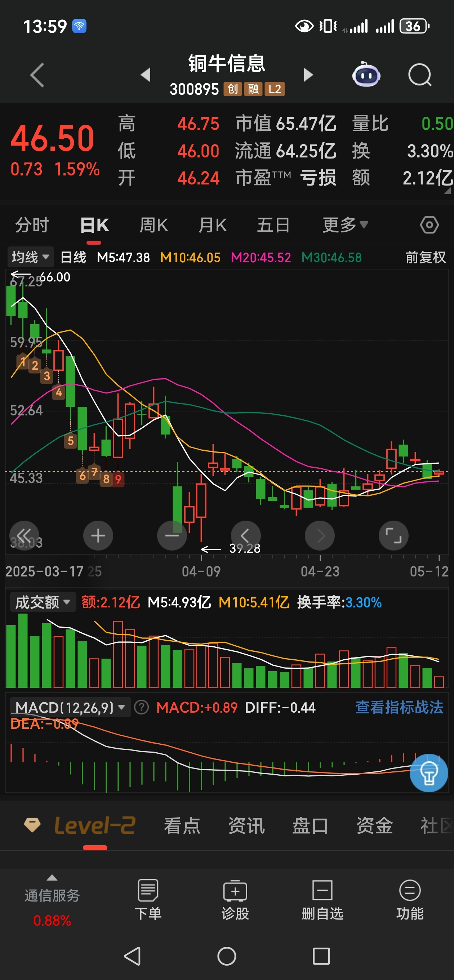Viewport: 454px width, 980px height.
Task: Open MACD(12,26,9) indicator dropdown
Action: (70, 708)
